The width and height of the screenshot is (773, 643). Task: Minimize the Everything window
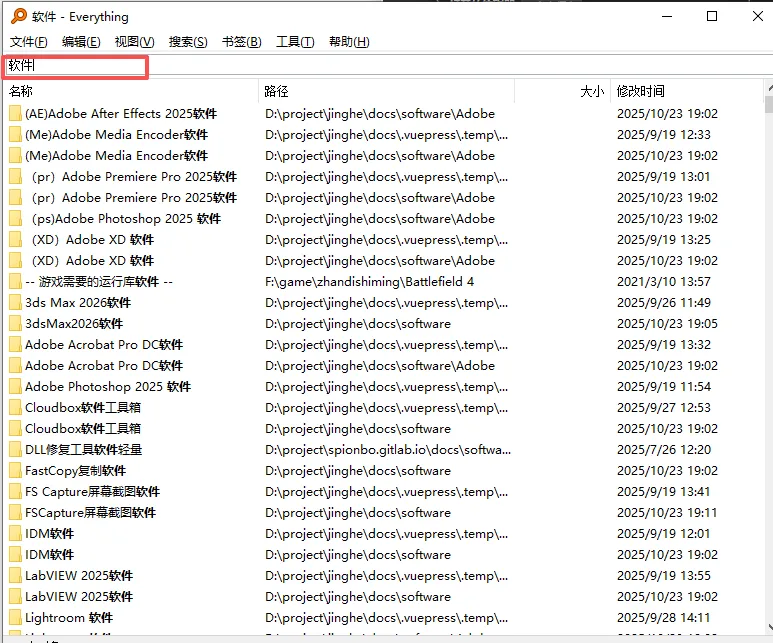pos(667,16)
